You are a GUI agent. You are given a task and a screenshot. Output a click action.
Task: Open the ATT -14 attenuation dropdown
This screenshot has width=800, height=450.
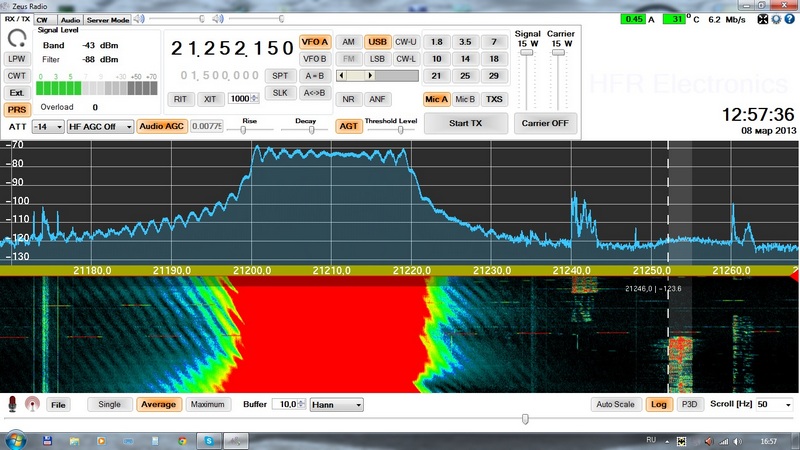point(47,127)
